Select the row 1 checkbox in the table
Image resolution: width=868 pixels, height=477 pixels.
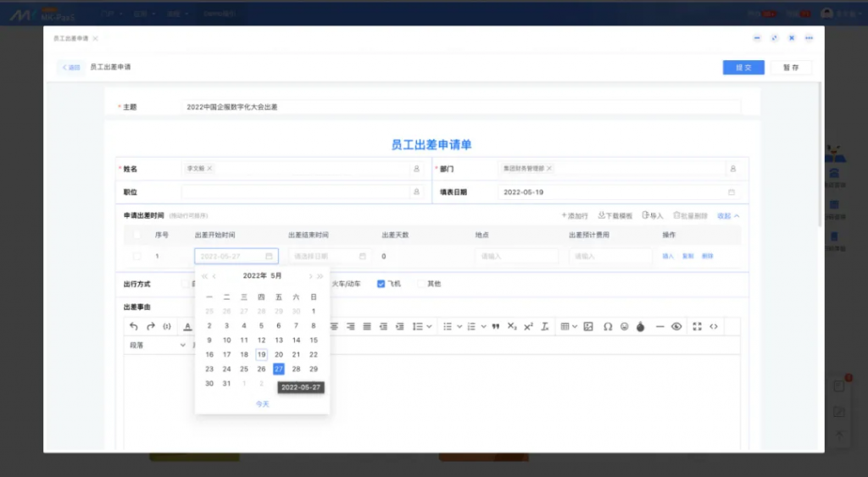pyautogui.click(x=137, y=256)
